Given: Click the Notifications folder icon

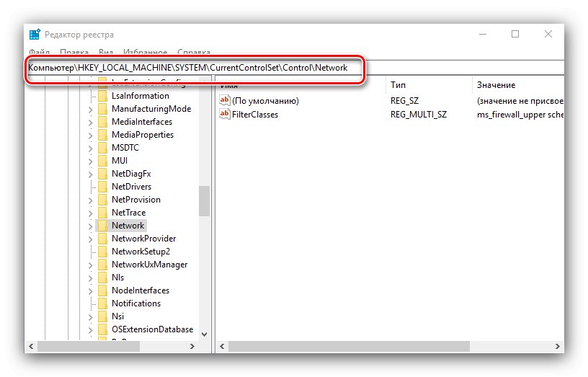Looking at the screenshot, I should coord(102,303).
